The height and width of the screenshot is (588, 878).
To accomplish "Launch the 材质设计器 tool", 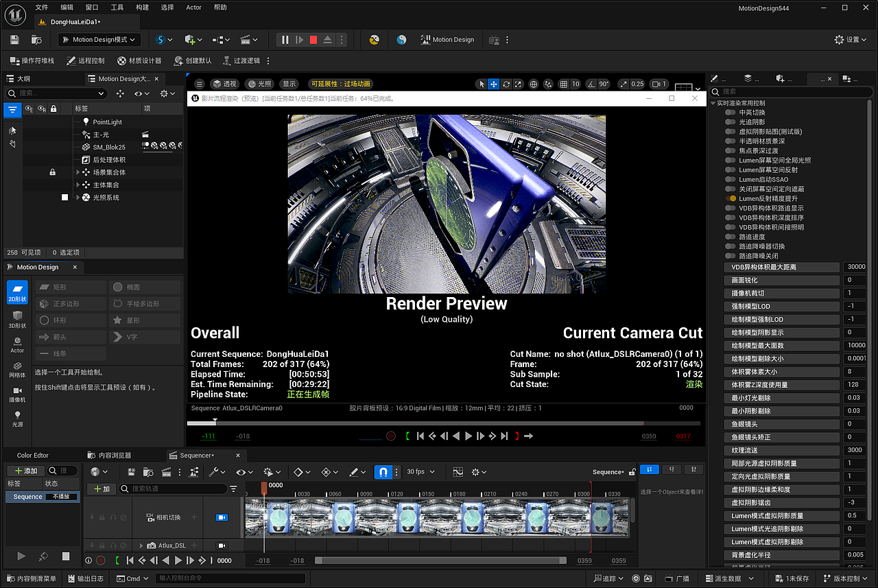I will [x=139, y=61].
